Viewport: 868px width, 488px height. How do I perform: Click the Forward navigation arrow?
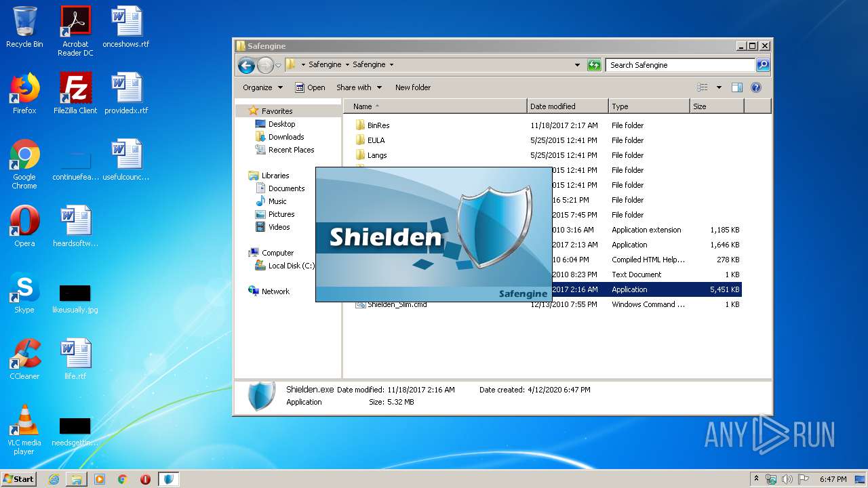pyautogui.click(x=265, y=65)
